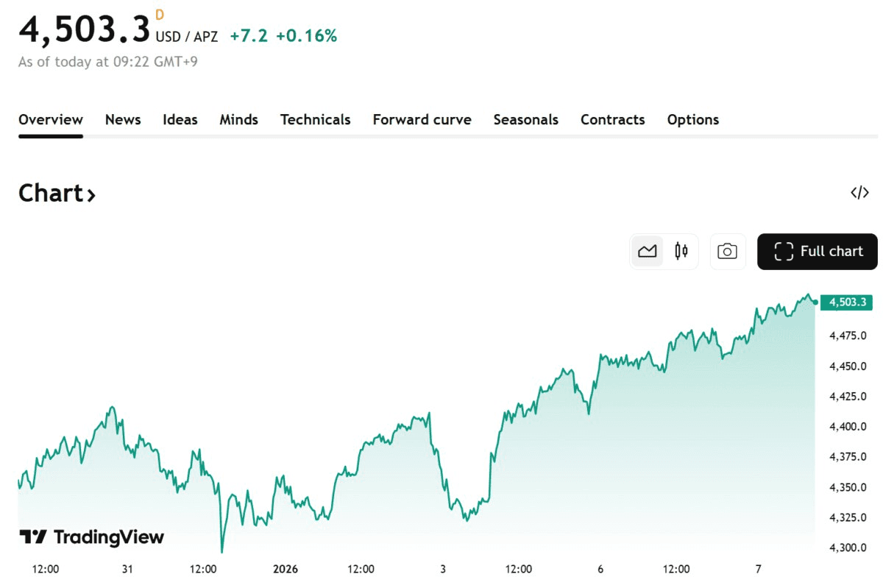Image resolution: width=883 pixels, height=588 pixels.
Task: Select the Seasonals tab
Action: point(525,119)
